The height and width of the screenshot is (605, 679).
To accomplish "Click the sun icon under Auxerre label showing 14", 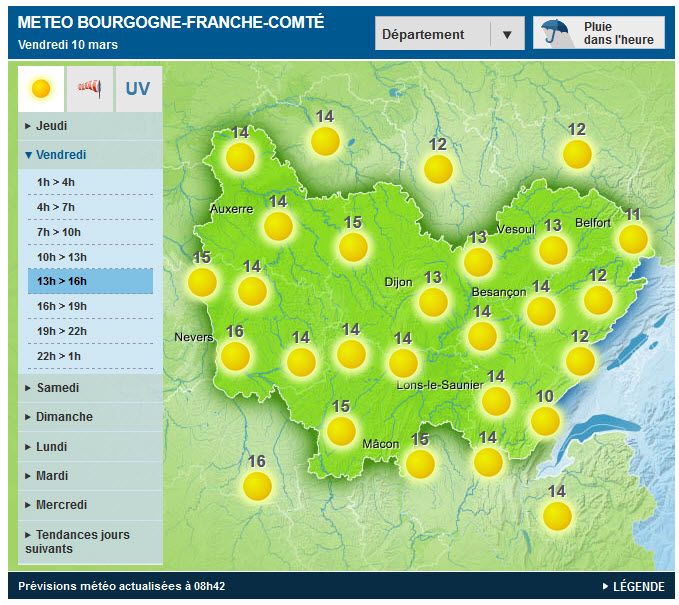I will point(252,291).
